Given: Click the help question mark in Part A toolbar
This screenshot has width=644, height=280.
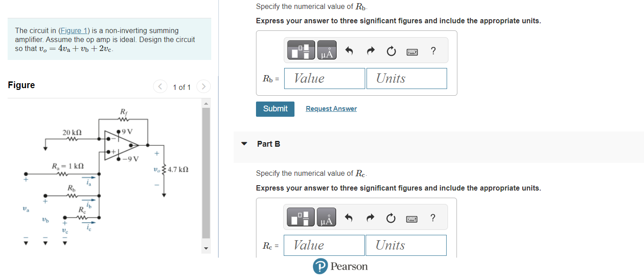Looking at the screenshot, I should (433, 51).
